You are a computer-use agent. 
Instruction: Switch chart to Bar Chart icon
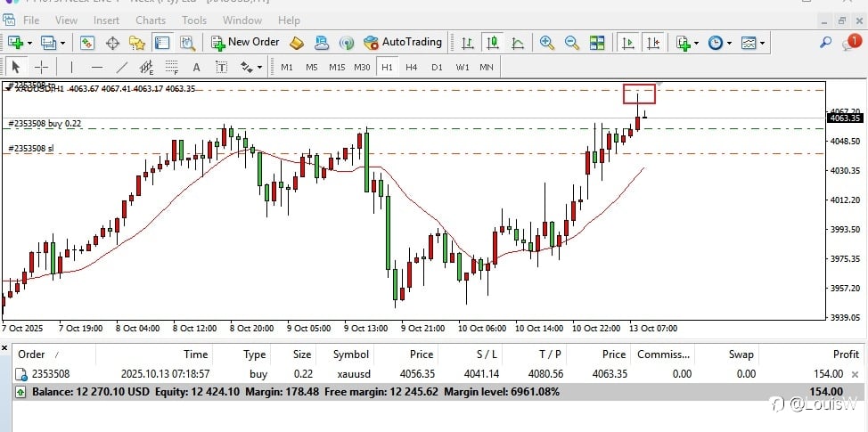click(468, 42)
